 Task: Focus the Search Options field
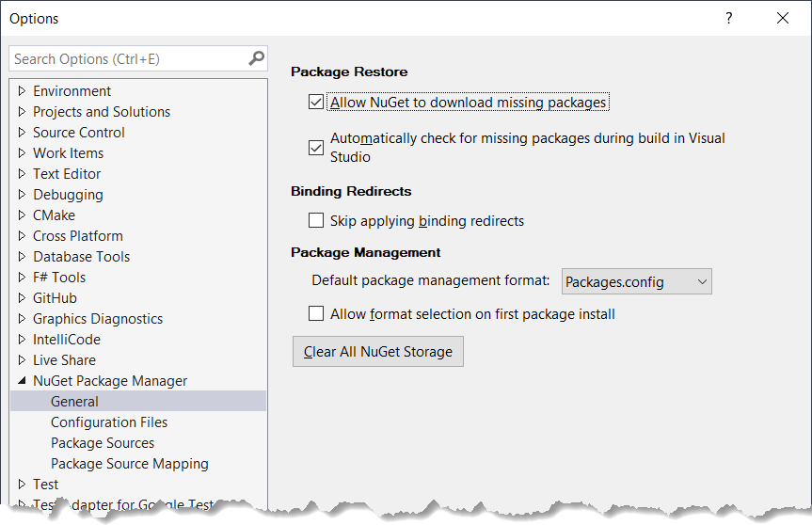(137, 58)
